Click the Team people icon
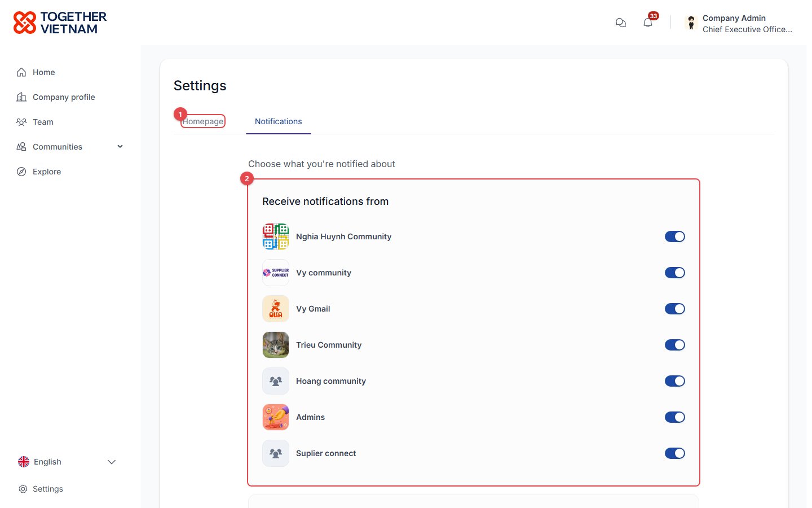This screenshot has width=812, height=508. tap(21, 122)
